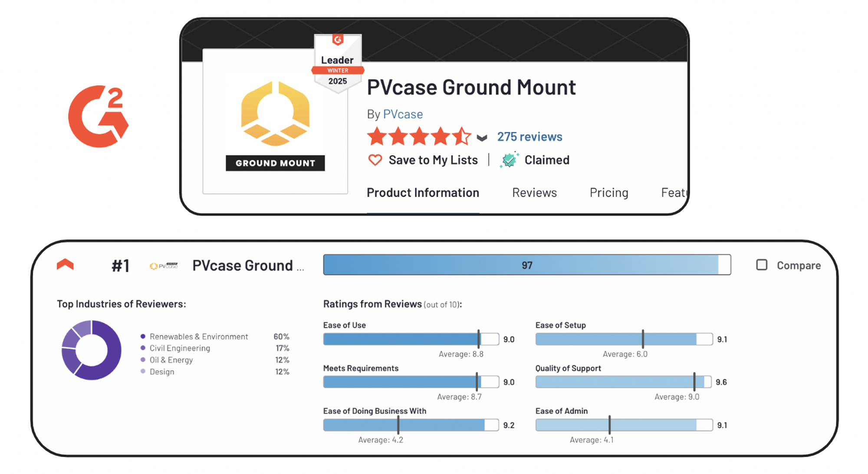The image size is (868, 474).
Task: Toggle the Compare checkbox for PVcase Ground
Action: pos(756,268)
